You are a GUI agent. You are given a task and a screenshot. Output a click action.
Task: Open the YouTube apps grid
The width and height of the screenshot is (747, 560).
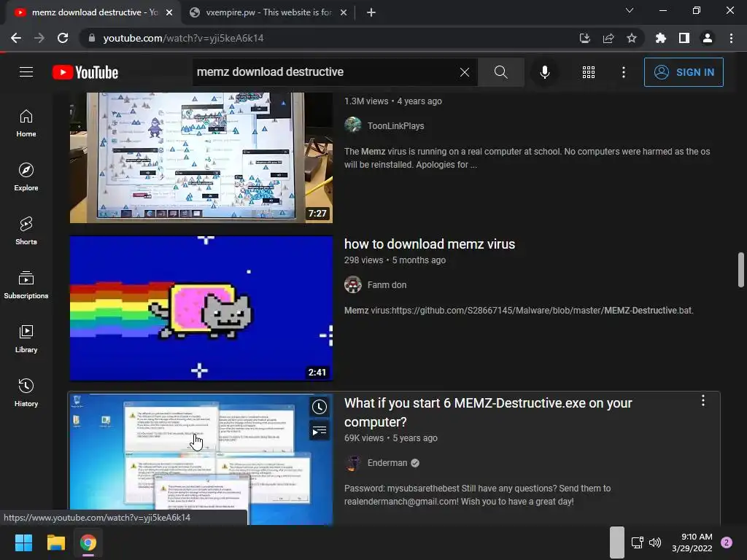tap(589, 72)
